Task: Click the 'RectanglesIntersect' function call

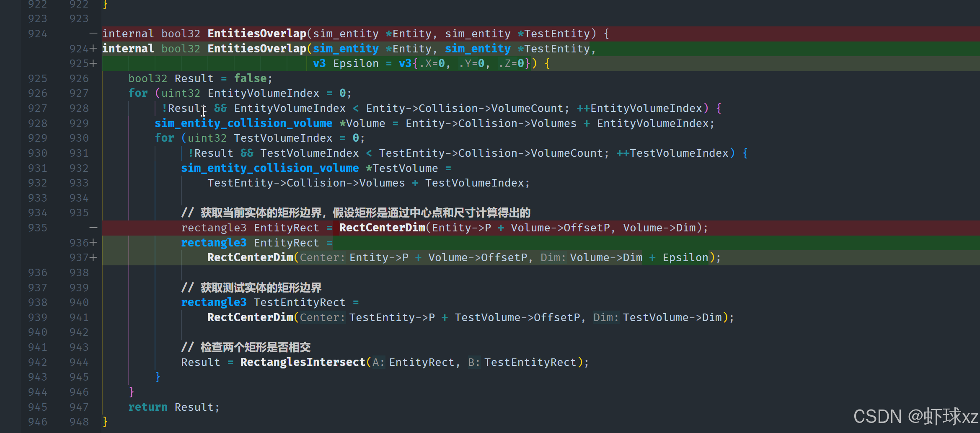Action: click(x=303, y=362)
